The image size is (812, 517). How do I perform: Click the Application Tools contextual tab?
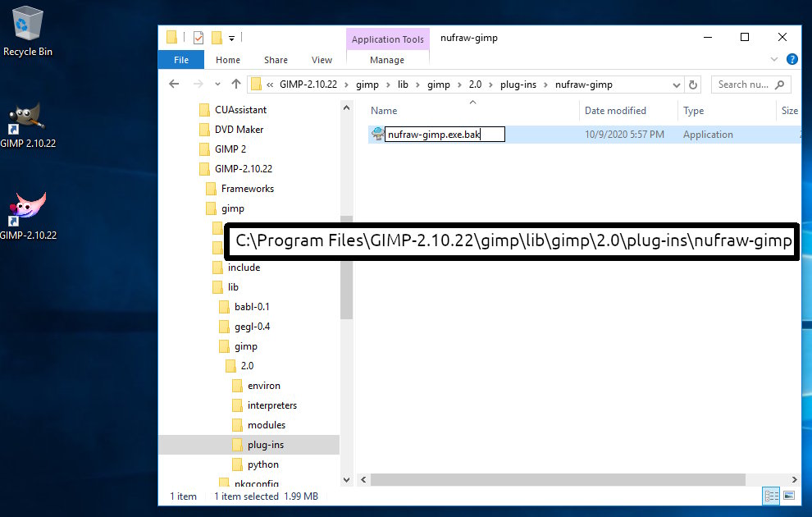coord(387,39)
